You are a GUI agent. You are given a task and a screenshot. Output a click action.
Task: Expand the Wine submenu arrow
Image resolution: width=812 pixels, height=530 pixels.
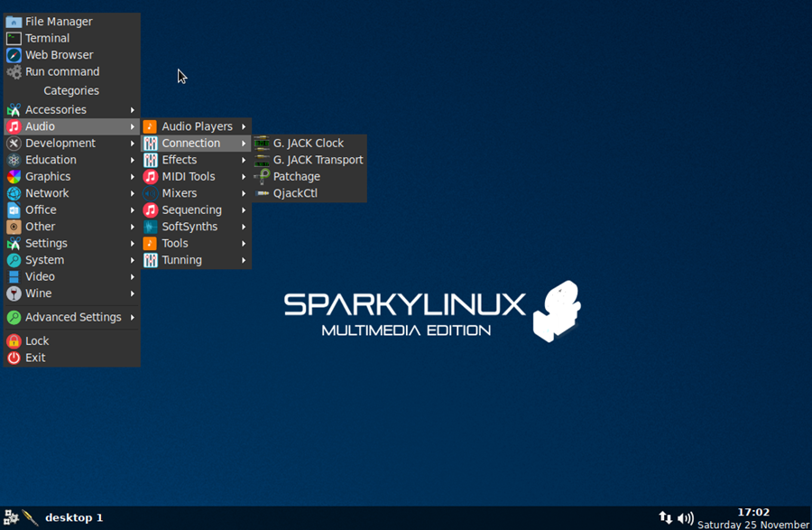click(x=133, y=293)
